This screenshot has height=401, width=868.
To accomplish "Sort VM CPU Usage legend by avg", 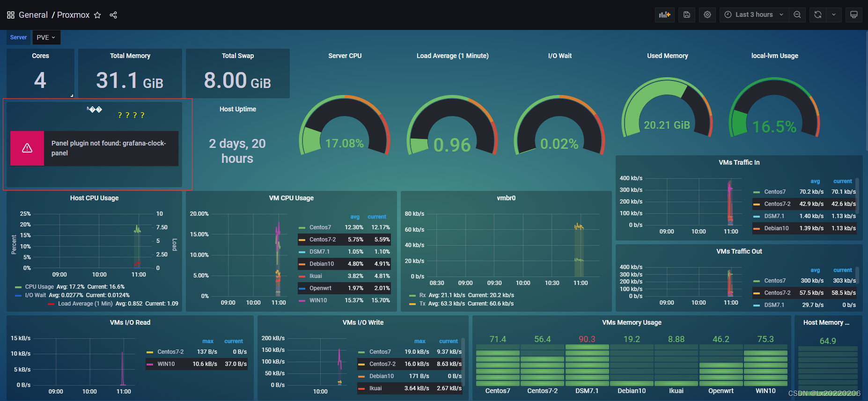I will pos(355,217).
